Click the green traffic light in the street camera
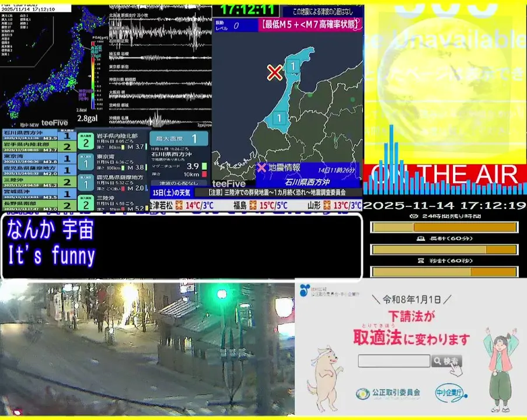This screenshot has width=527, height=420. pyautogui.click(x=222, y=294)
